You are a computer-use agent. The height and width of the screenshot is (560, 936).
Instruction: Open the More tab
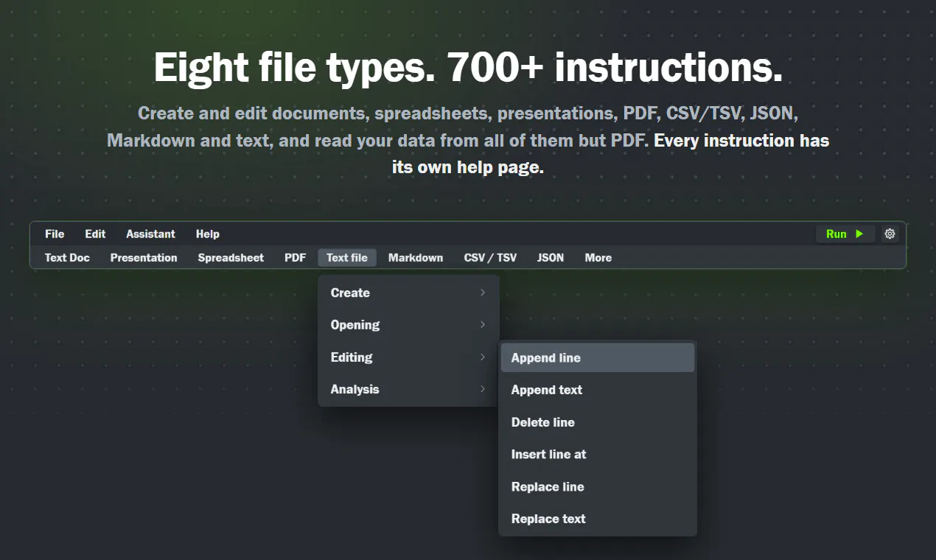click(x=598, y=258)
